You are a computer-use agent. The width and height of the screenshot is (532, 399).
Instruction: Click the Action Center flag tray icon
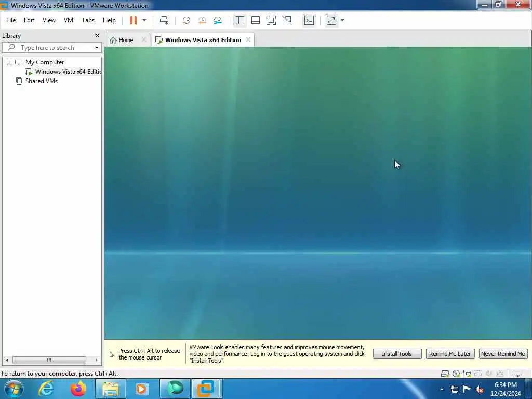(467, 389)
